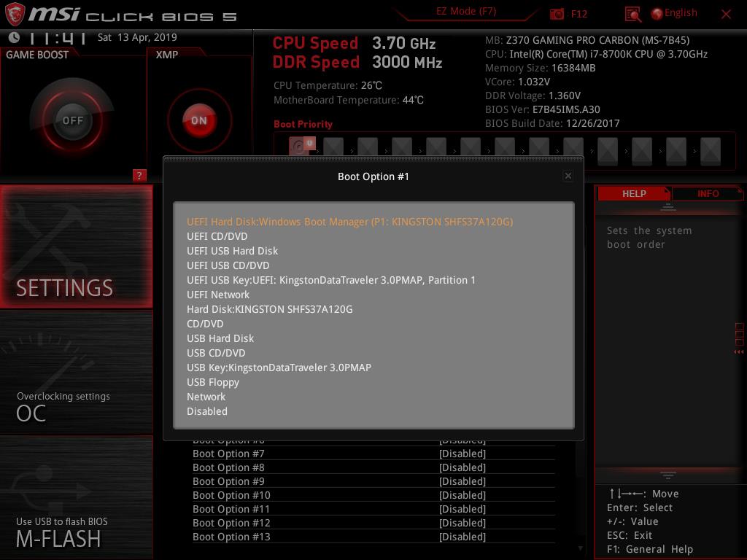The height and width of the screenshot is (560, 747).
Task: Open the BIOS search magnifier icon
Action: [x=632, y=14]
